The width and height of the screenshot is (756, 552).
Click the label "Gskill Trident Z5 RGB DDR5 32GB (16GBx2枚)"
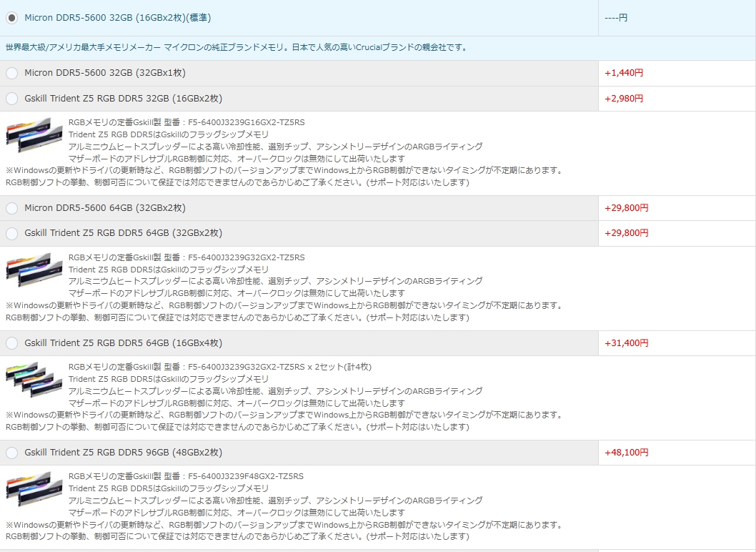pyautogui.click(x=124, y=99)
